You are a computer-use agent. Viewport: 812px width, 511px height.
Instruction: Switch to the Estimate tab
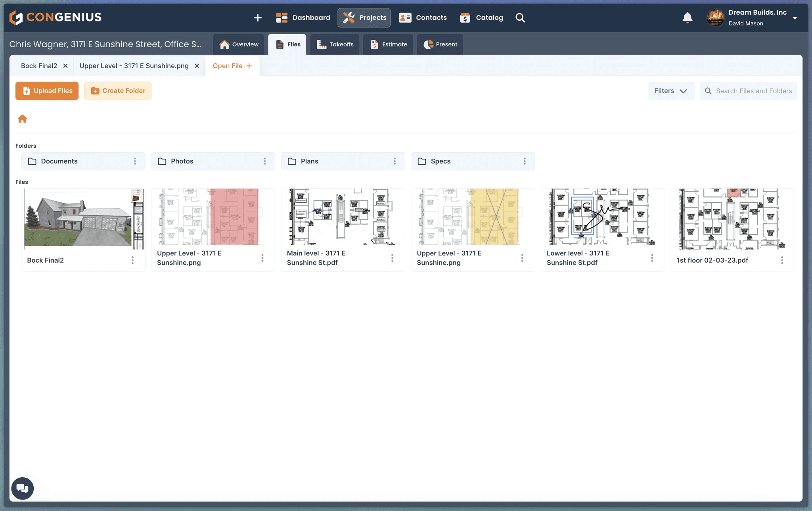(x=389, y=44)
